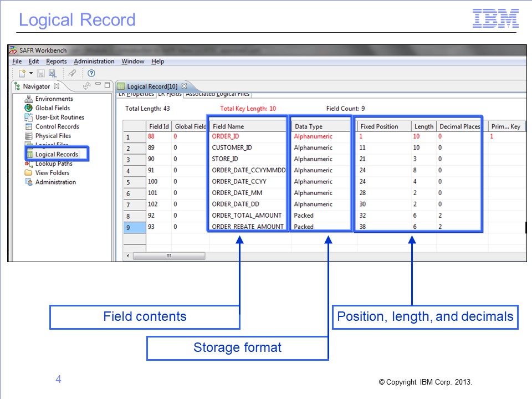Screen dimensions: 532x399
Task: Switch to the Logical Record[10] editor tab
Action: [x=152, y=86]
